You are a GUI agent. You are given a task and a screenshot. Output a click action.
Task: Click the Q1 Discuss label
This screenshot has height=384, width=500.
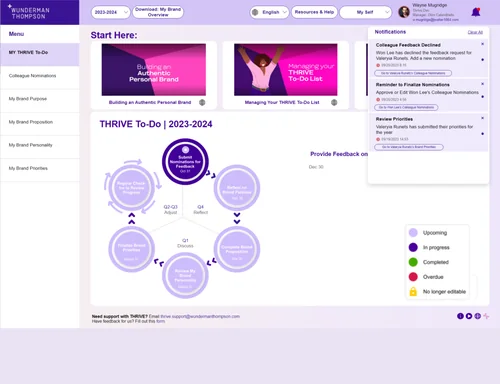point(185,243)
